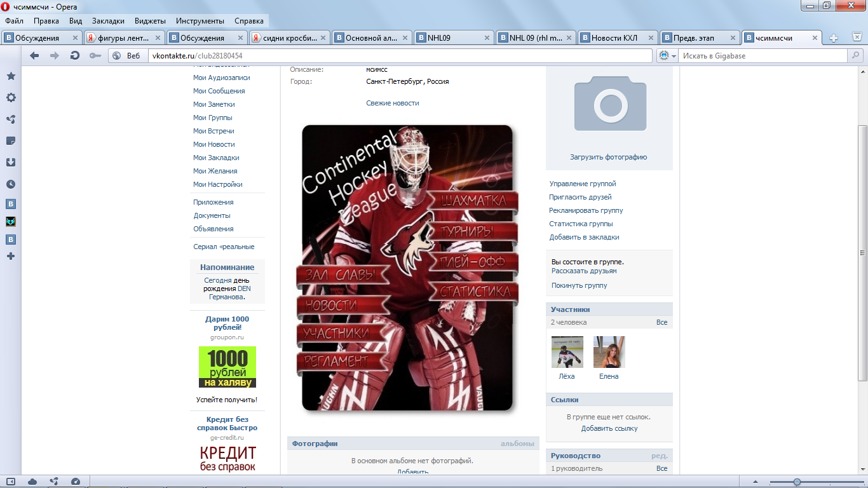Switch to the сидни кросби tab
The width and height of the screenshot is (868, 488).
tap(289, 38)
